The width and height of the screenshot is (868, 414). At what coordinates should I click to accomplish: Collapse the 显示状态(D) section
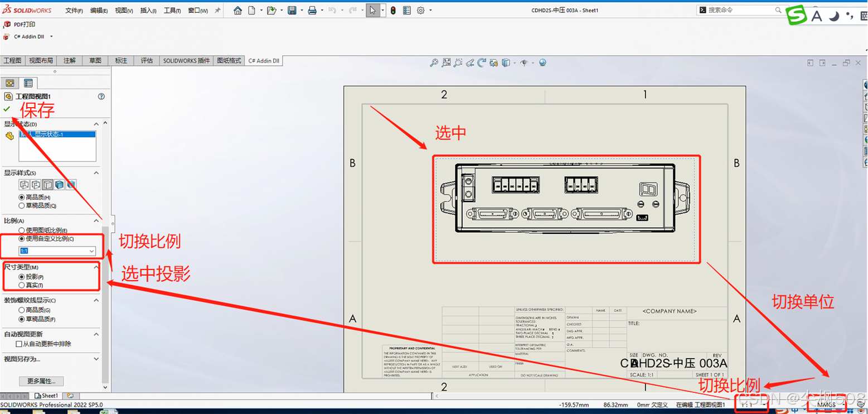click(96, 124)
